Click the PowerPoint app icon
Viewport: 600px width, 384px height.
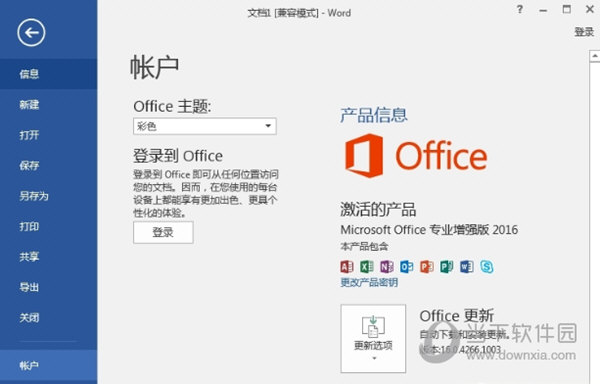[x=426, y=266]
